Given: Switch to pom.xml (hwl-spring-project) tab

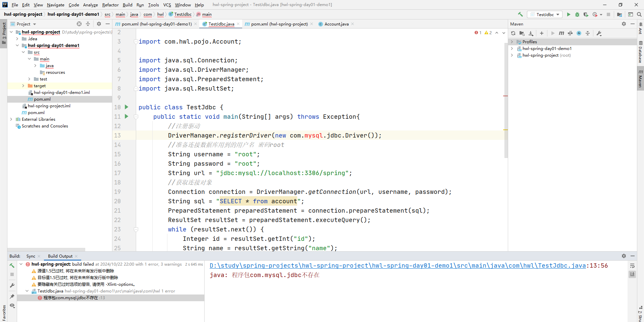Looking at the screenshot, I should [x=279, y=24].
